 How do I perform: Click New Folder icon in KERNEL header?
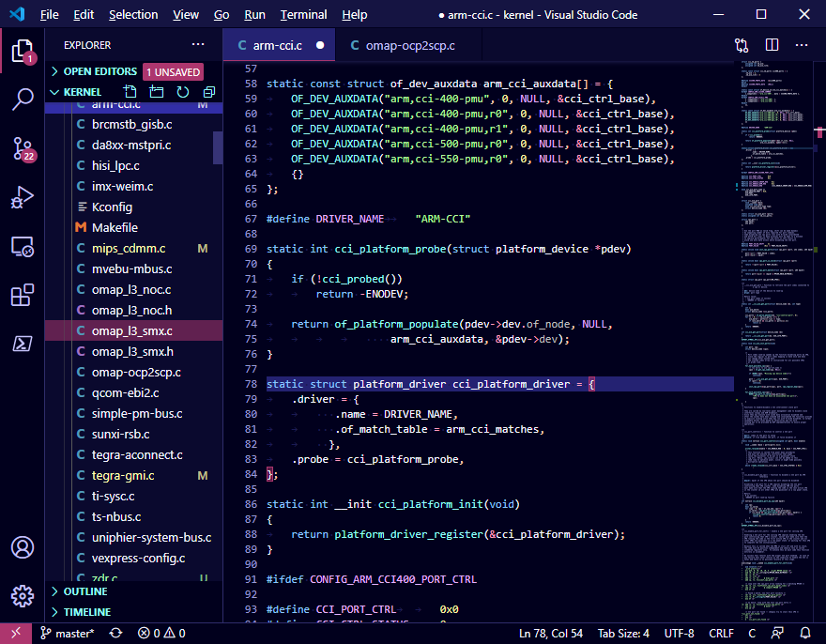coord(157,92)
